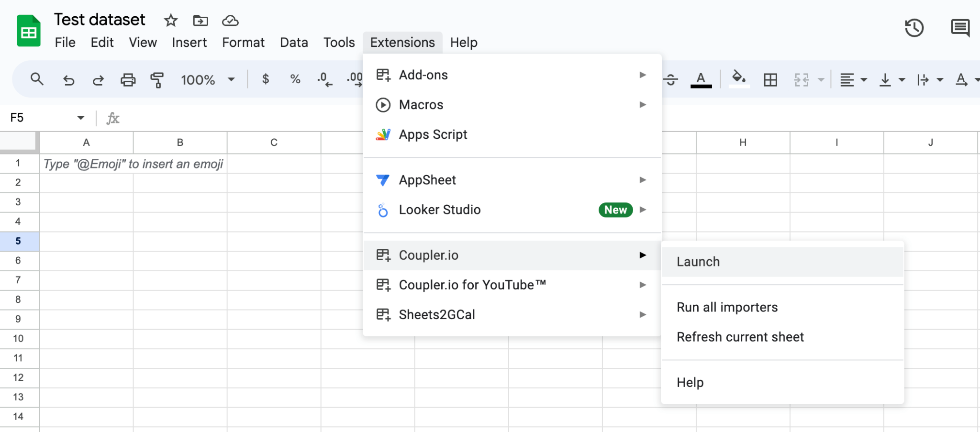Open the cell name box dropdown
Viewport: 980px width, 432px height.
(80, 117)
